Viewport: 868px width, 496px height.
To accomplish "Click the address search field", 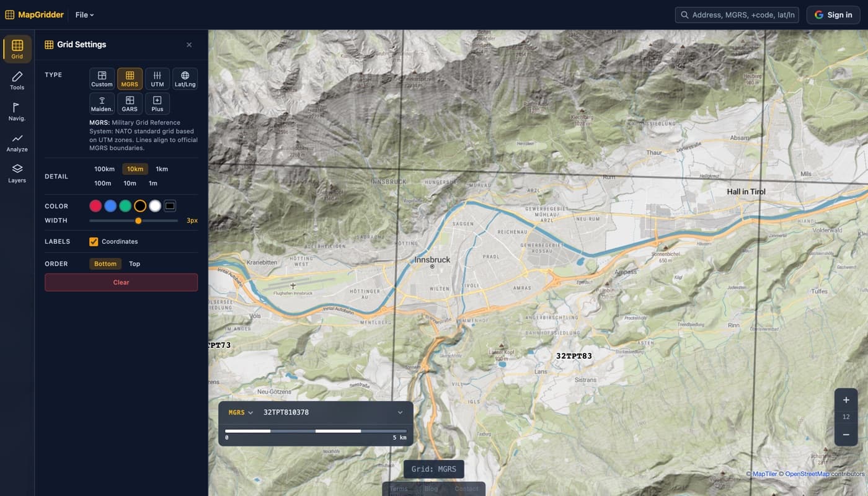I will pyautogui.click(x=737, y=15).
